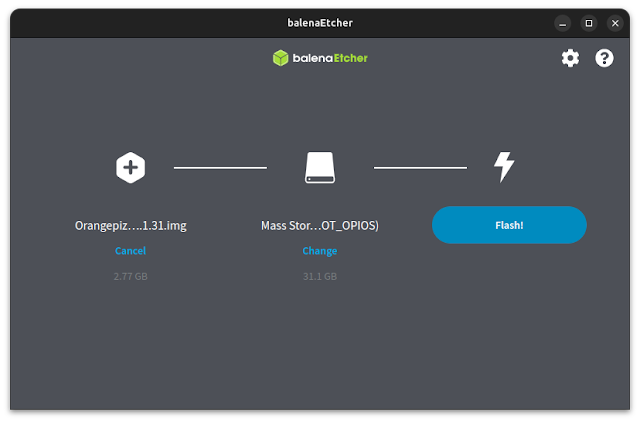Click the hexagon plus image icon

[x=130, y=168]
